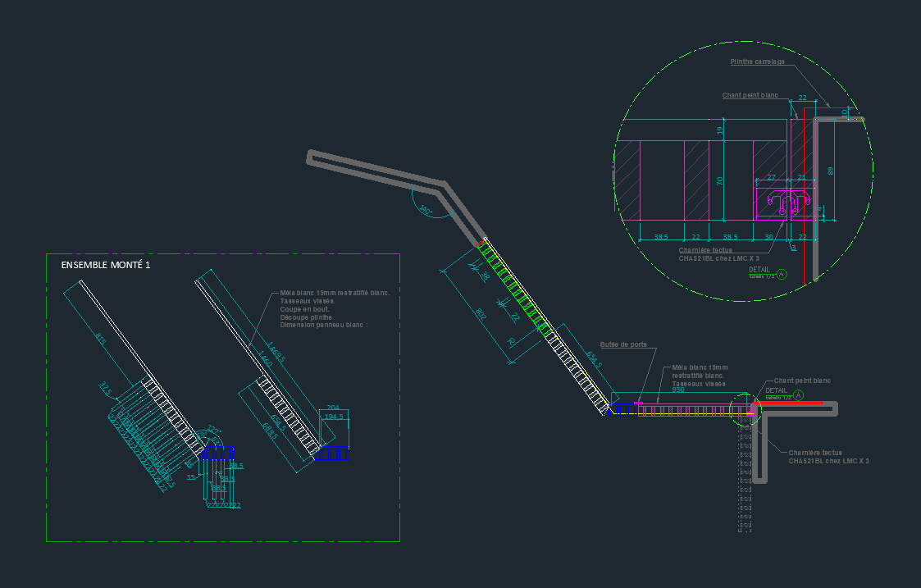This screenshot has width=921, height=588.
Task: Click the "ENSEMBLE MONTÉ 1" title text
Action: coord(105,266)
